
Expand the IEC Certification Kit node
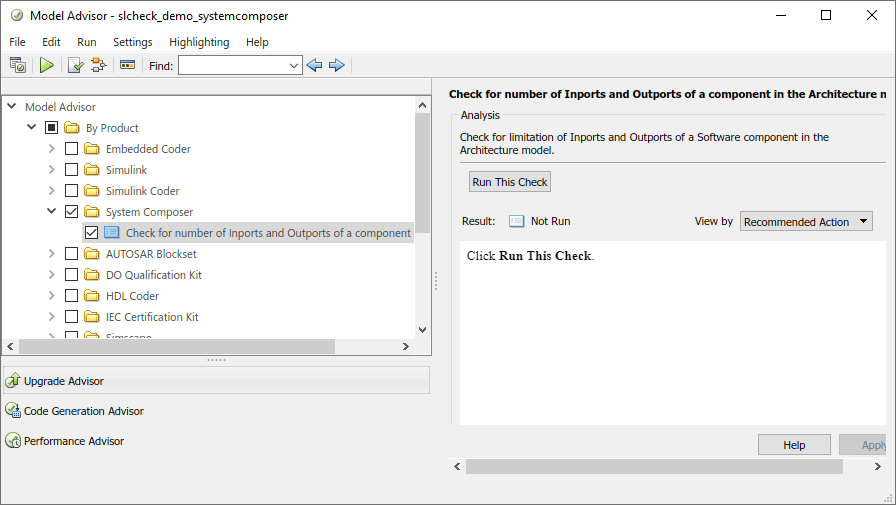(51, 316)
